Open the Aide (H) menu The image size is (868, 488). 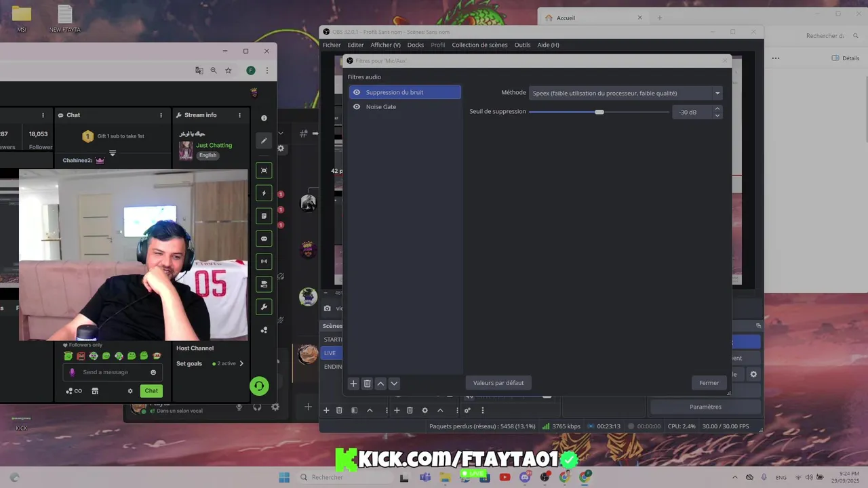point(548,45)
